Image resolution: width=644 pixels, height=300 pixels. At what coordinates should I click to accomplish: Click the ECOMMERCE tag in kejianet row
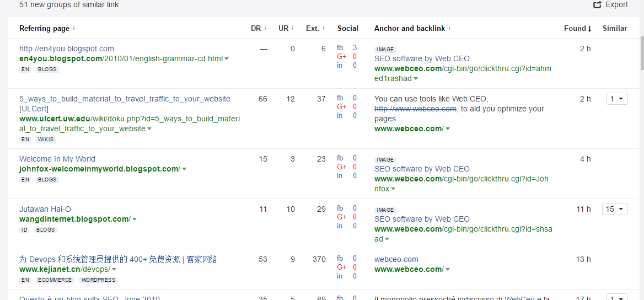pos(55,280)
